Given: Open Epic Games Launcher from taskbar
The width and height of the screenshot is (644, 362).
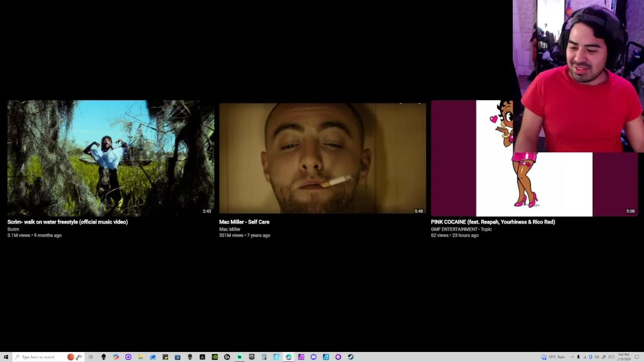Looking at the screenshot, I should tap(252, 357).
